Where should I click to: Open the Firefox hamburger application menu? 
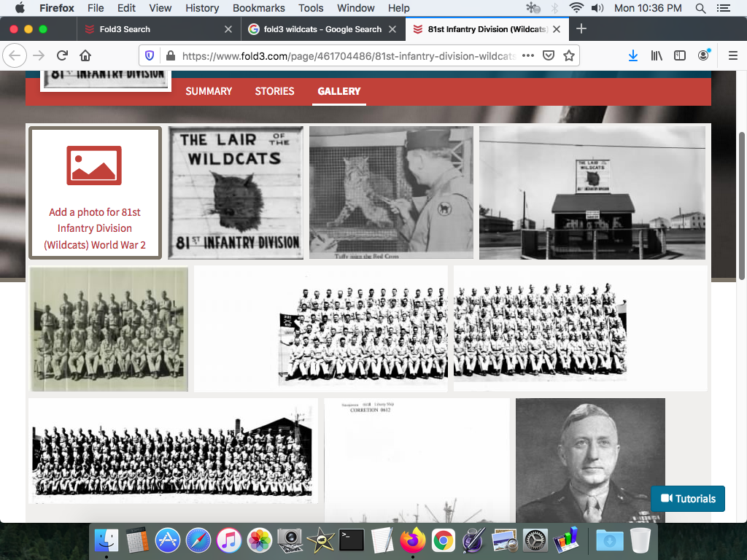(x=732, y=55)
